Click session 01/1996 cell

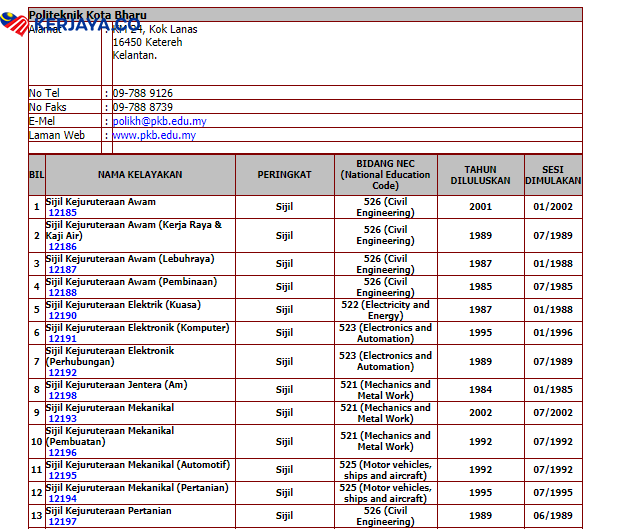tap(553, 333)
